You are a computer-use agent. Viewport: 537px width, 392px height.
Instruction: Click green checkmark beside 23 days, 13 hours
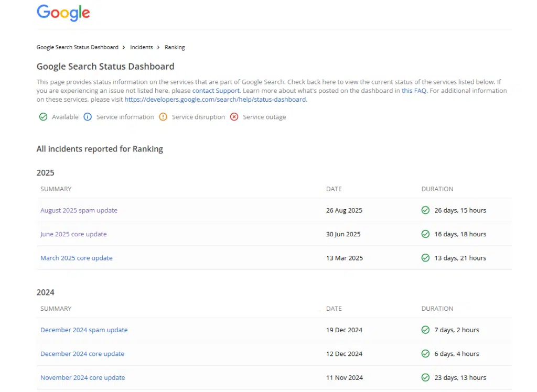pyautogui.click(x=425, y=378)
